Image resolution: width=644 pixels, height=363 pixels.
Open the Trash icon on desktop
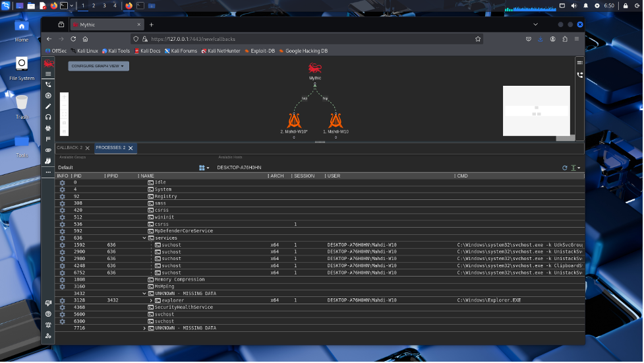coord(22,107)
